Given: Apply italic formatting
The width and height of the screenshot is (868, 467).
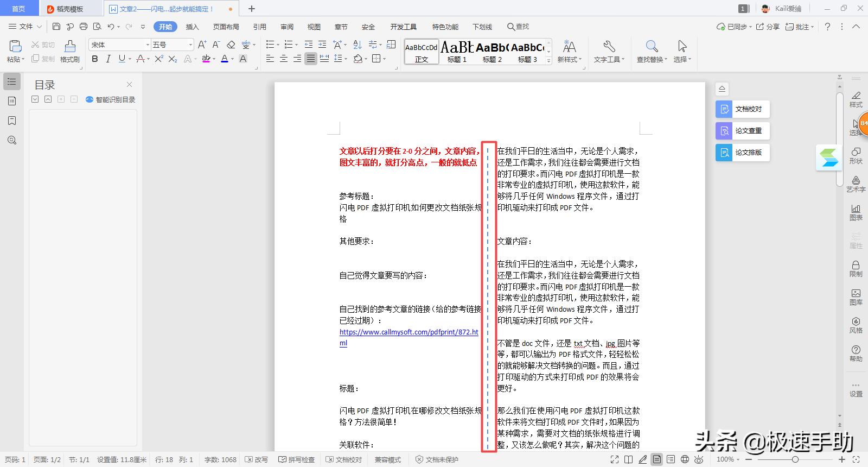Looking at the screenshot, I should 108,59.
